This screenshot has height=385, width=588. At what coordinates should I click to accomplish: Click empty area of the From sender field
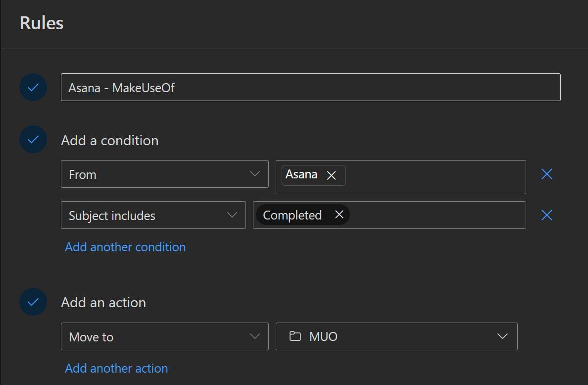pyautogui.click(x=436, y=177)
